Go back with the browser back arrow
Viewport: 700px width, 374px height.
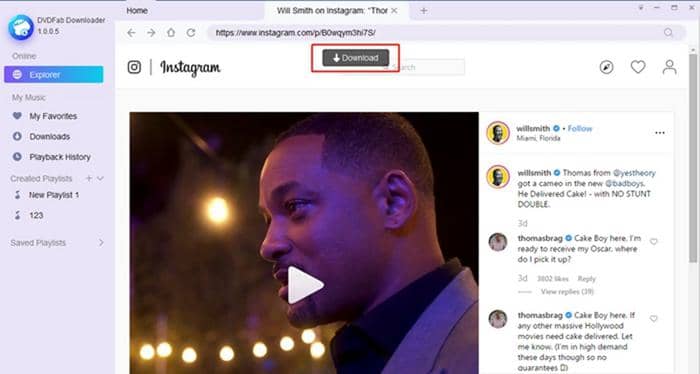pos(131,33)
